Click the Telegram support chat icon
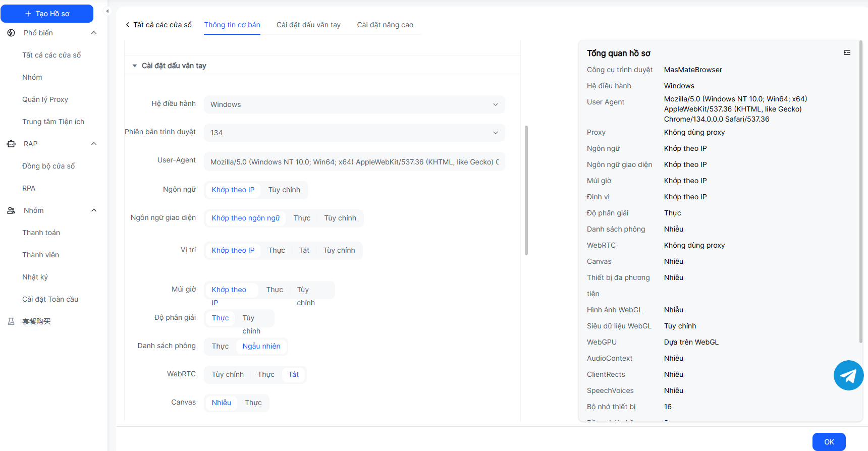Viewport: 868px width, 451px height. pos(848,375)
